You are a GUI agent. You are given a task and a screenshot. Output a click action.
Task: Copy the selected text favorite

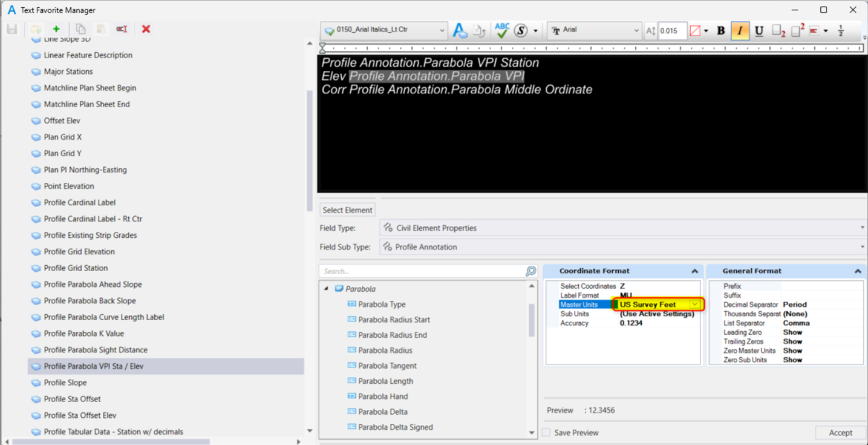[x=80, y=28]
